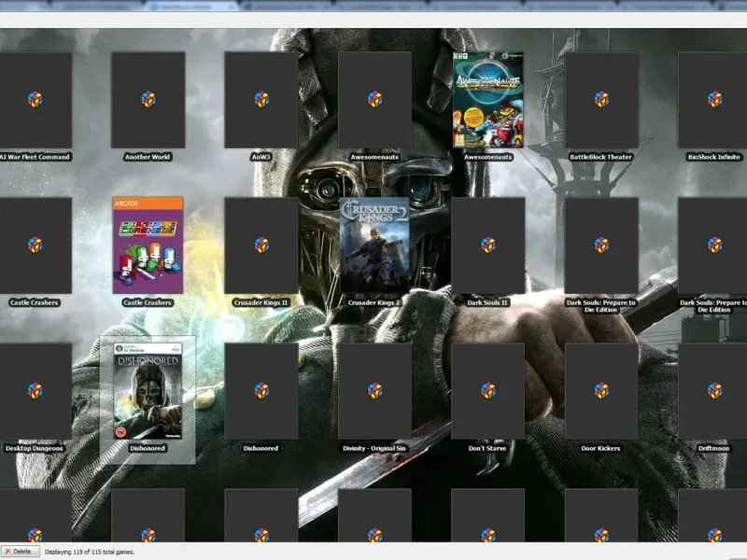747x560 pixels.
Task: Choose the Dark Souls II placeholder cover
Action: (x=487, y=245)
